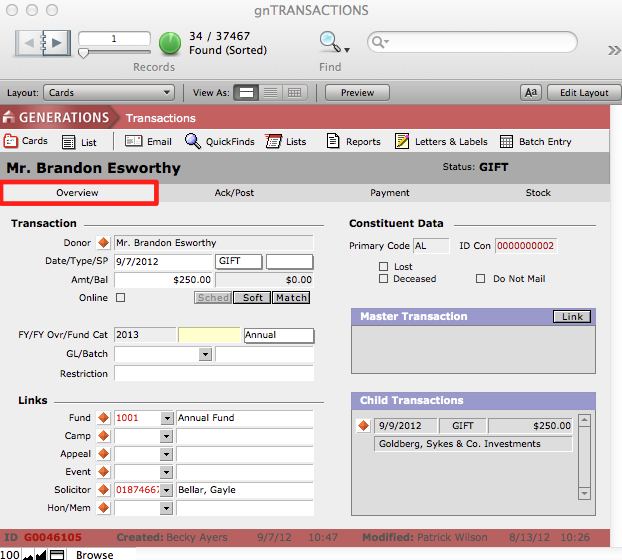The image size is (622, 560).
Task: Click the Edit Layout button
Action: (583, 93)
